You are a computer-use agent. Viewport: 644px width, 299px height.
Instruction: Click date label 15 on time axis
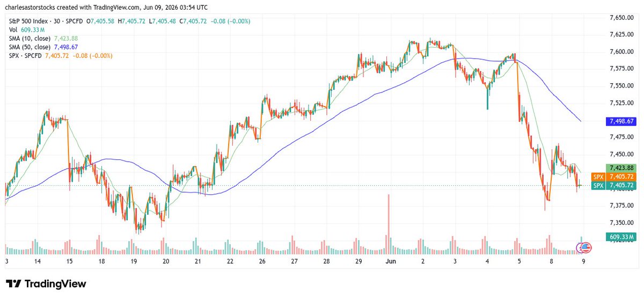tap(70, 261)
